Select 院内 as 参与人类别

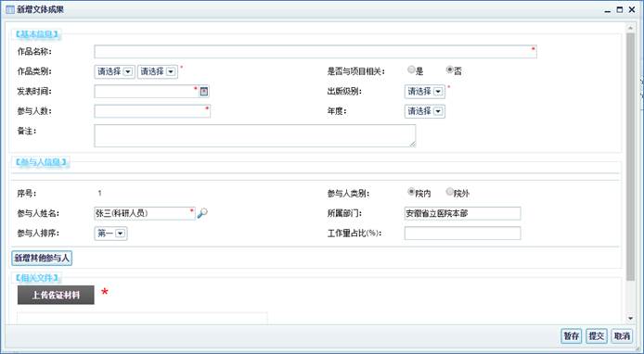coord(411,192)
